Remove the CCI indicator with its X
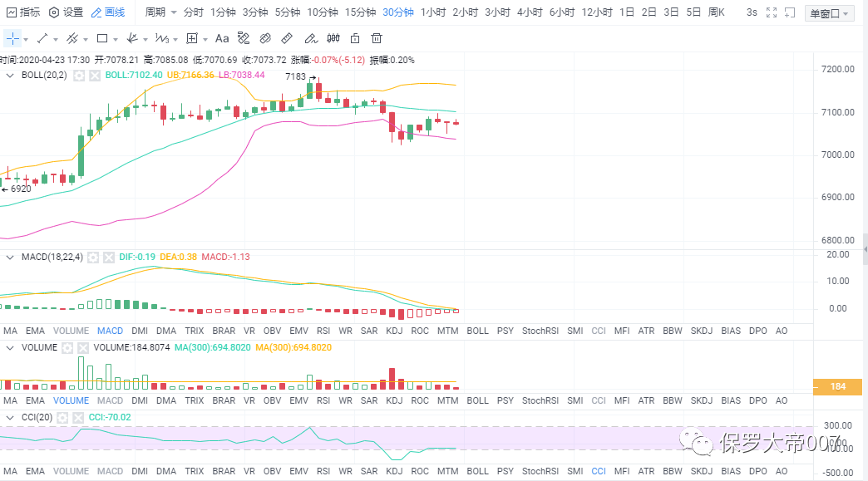 pyautogui.click(x=78, y=418)
